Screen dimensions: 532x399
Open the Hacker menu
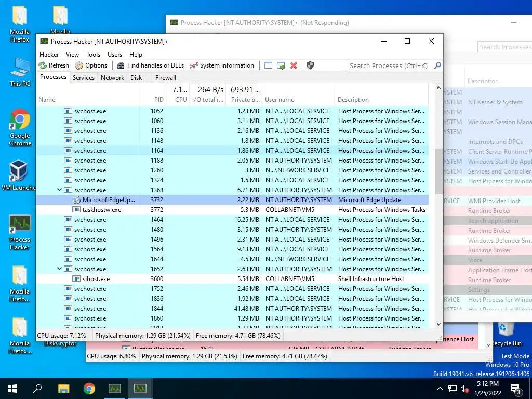point(49,55)
